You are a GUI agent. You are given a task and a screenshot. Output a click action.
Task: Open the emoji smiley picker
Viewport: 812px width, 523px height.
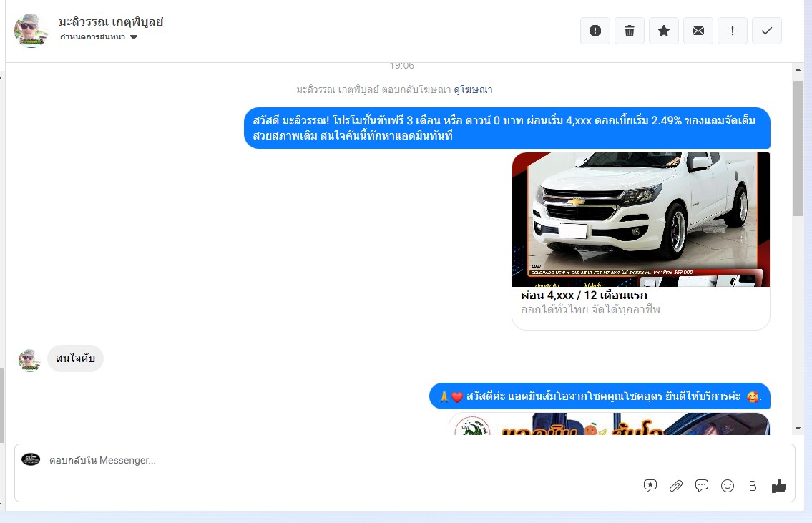click(728, 486)
